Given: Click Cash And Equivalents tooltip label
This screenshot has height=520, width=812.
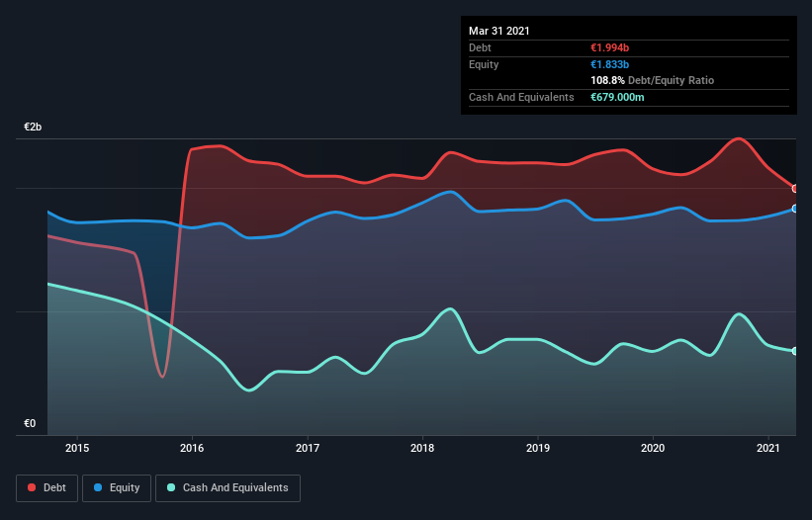Looking at the screenshot, I should (x=521, y=97).
